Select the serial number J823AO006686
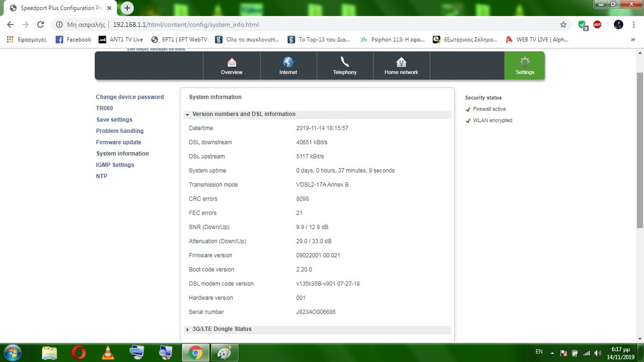644x362 pixels. [x=316, y=312]
